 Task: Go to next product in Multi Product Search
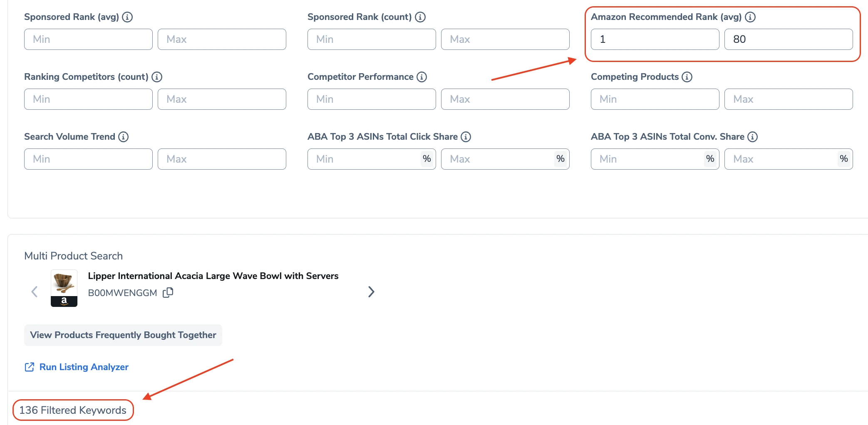(371, 292)
